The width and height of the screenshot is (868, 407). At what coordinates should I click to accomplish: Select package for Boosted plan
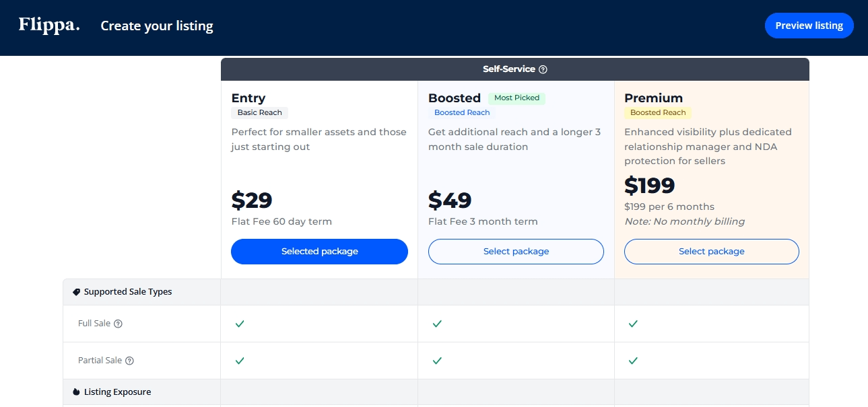[x=516, y=252]
